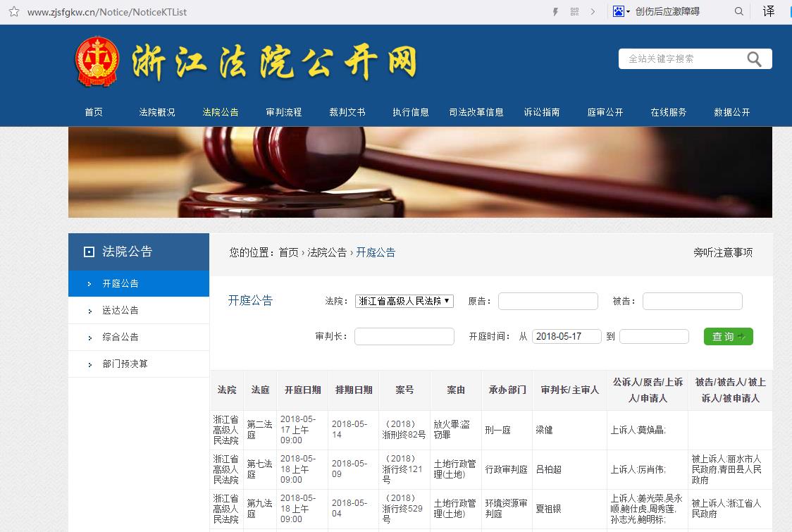
Task: Open the 数据公开 navigation item
Action: click(732, 112)
